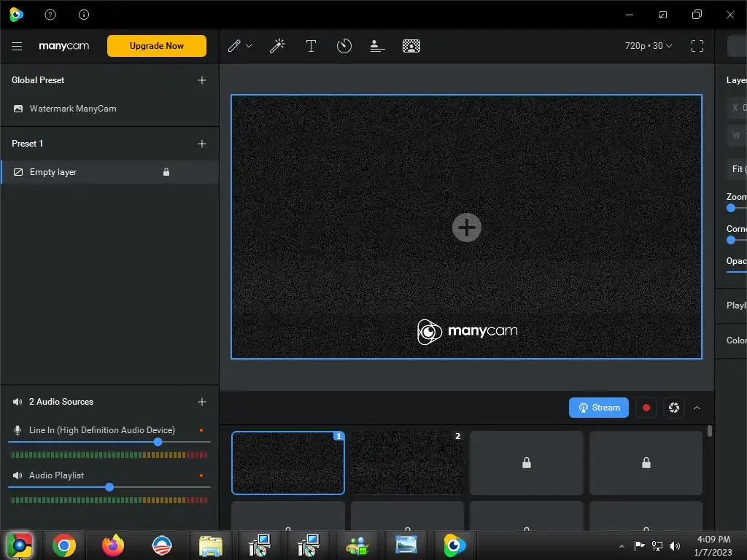The width and height of the screenshot is (747, 560).
Task: Adjust the Zoom slider handle
Action: (731, 208)
